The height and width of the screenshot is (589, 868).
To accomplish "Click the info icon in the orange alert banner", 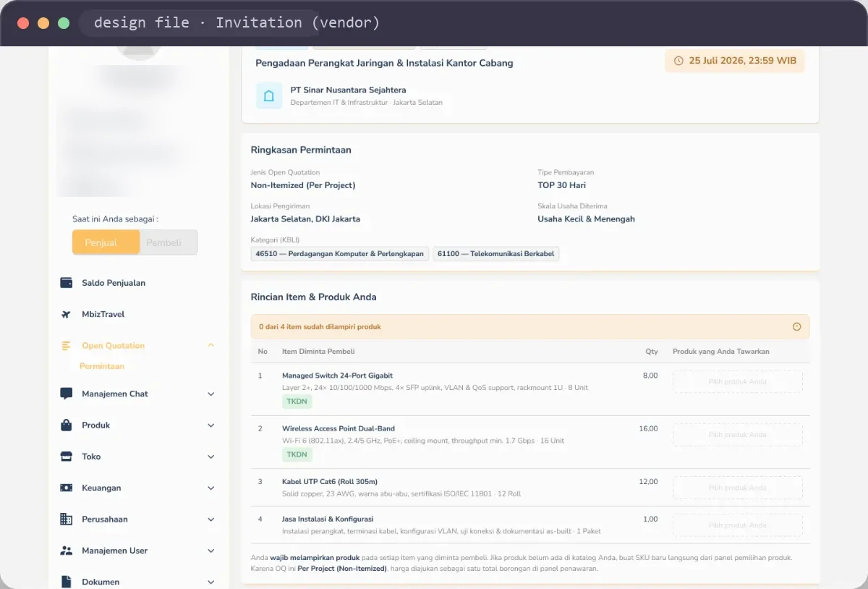I will tap(797, 326).
